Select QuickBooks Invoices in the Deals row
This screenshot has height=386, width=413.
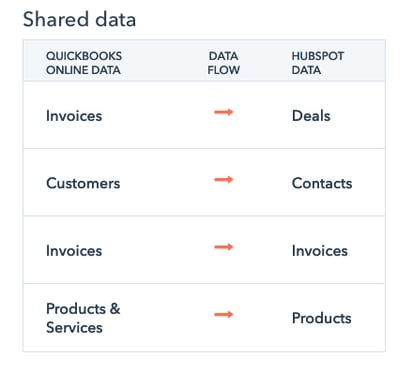click(x=74, y=116)
